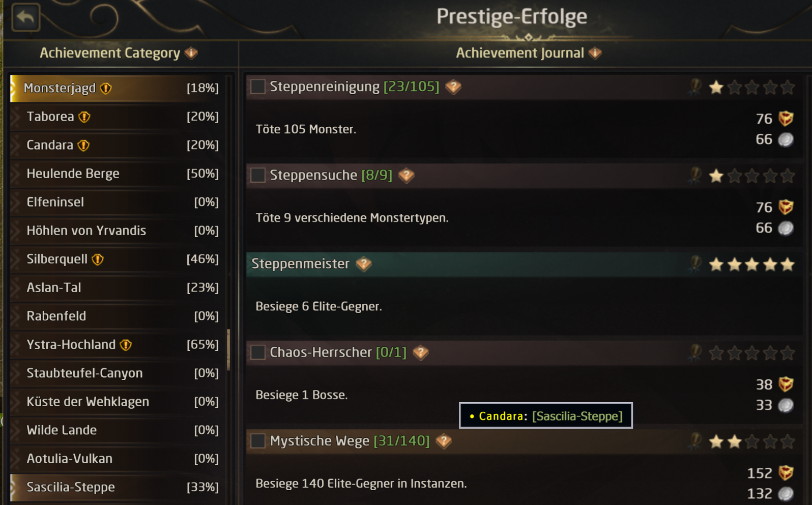Click the back arrow button

point(25,17)
